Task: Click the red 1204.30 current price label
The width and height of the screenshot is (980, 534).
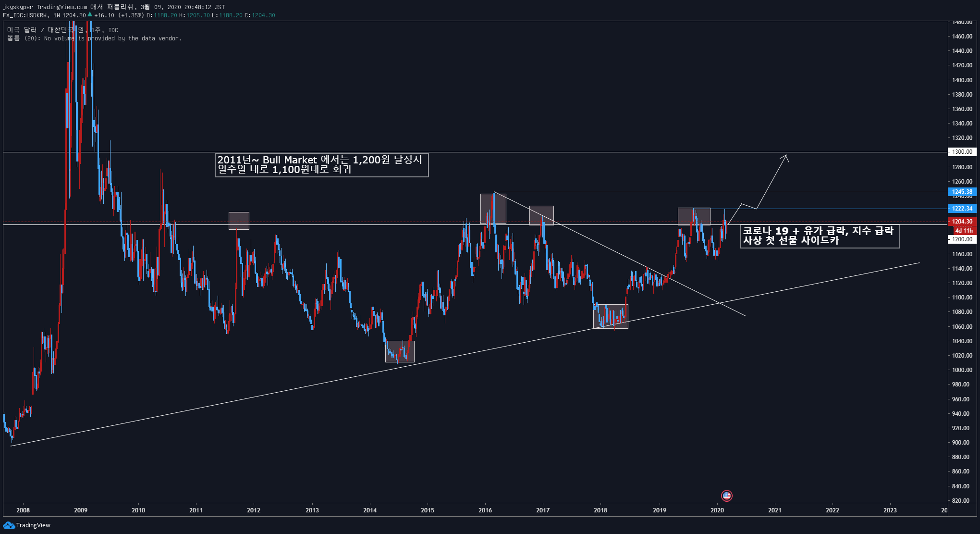Action: [x=962, y=222]
